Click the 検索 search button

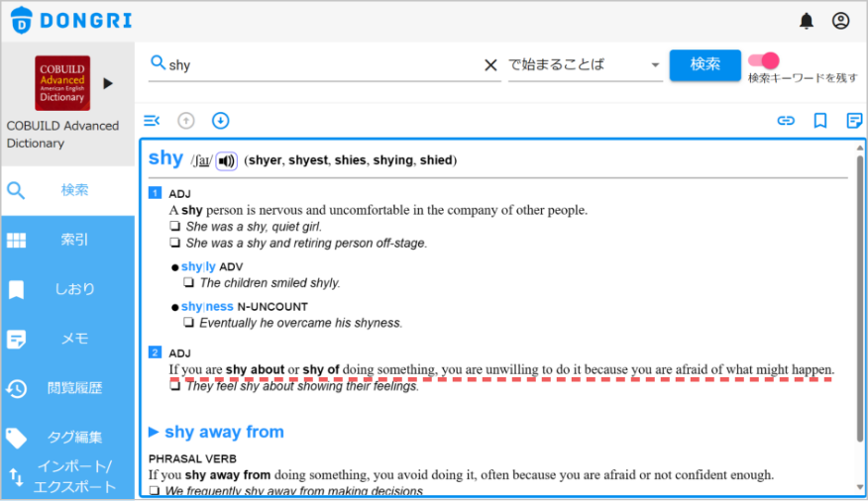point(705,64)
